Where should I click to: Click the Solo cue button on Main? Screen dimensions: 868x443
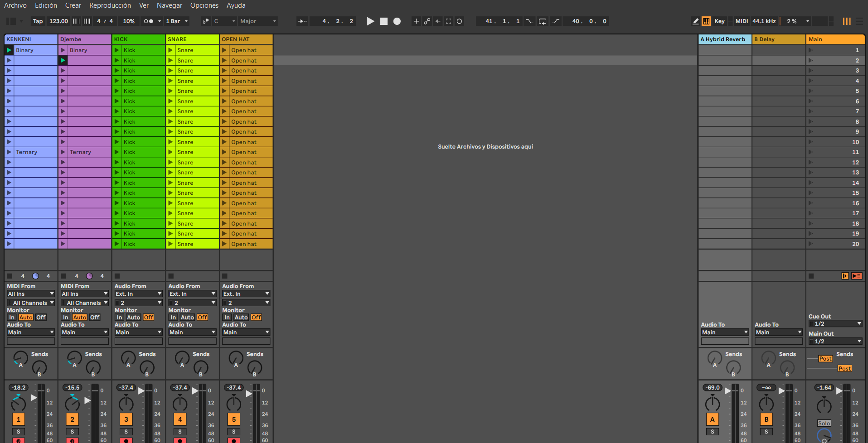pos(824,424)
